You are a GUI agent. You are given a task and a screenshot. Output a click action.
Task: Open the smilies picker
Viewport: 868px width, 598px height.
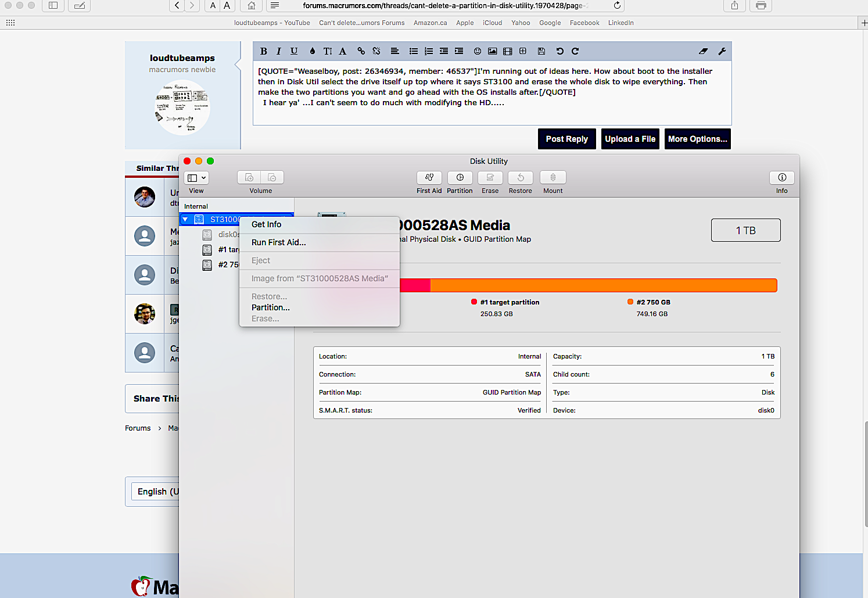(478, 51)
